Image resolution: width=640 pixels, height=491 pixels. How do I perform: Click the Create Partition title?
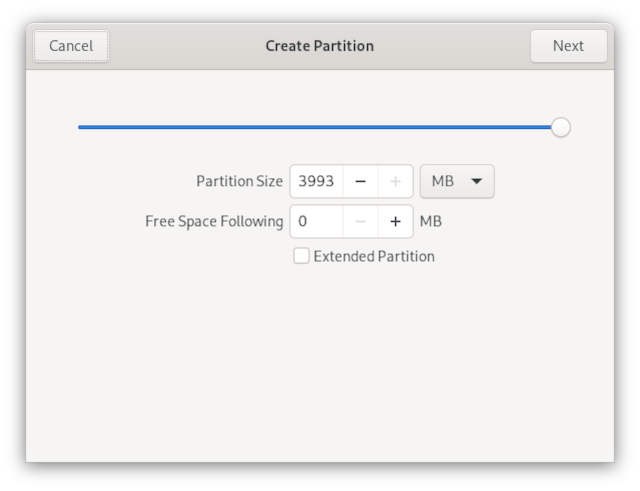coord(319,46)
